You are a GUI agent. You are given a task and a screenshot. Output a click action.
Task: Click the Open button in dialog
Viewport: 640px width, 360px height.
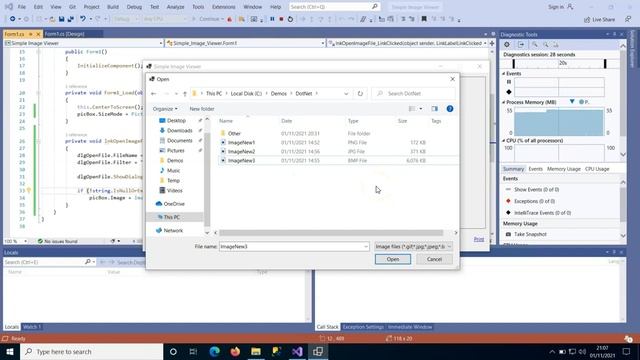tap(393, 259)
